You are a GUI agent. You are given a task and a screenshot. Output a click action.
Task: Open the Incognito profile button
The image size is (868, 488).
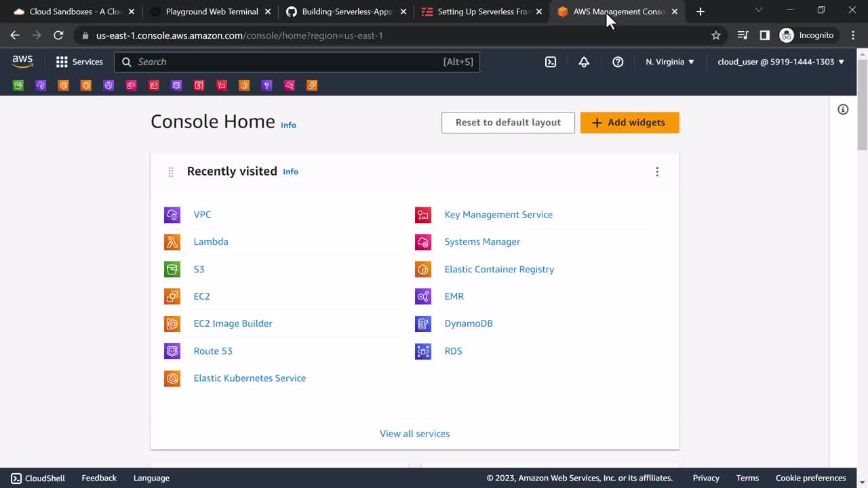pos(807,35)
